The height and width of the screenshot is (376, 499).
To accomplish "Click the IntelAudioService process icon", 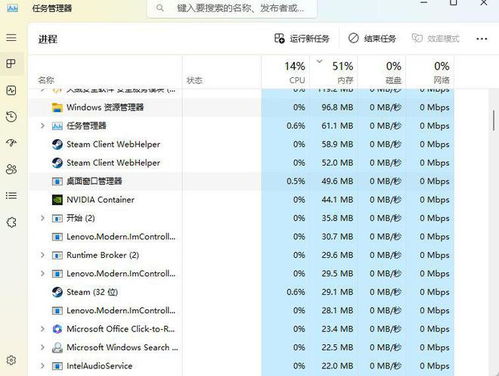I will tap(57, 366).
